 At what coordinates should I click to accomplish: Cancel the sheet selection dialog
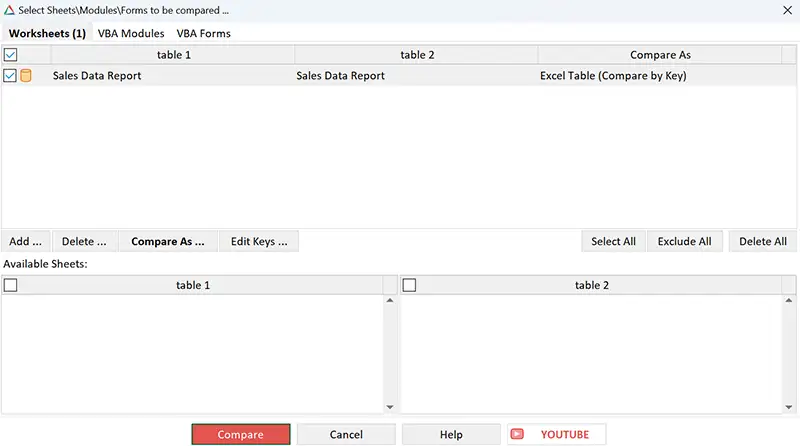coord(346,434)
